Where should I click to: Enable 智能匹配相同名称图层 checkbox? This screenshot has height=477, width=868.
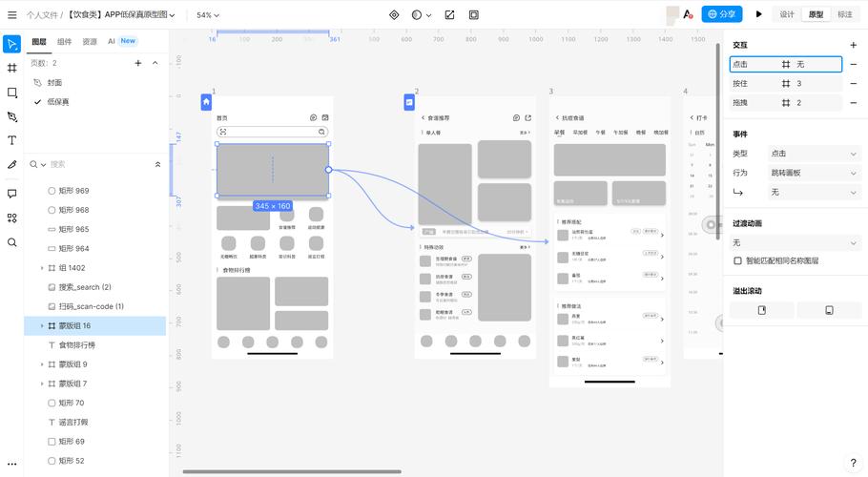pos(737,260)
